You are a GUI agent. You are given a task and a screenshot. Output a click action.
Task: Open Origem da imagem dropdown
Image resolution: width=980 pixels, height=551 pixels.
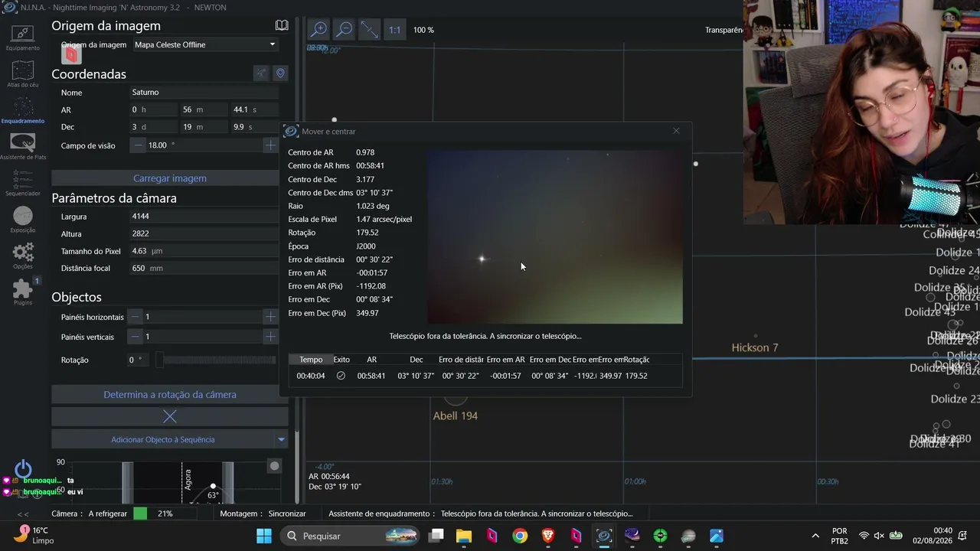point(204,44)
